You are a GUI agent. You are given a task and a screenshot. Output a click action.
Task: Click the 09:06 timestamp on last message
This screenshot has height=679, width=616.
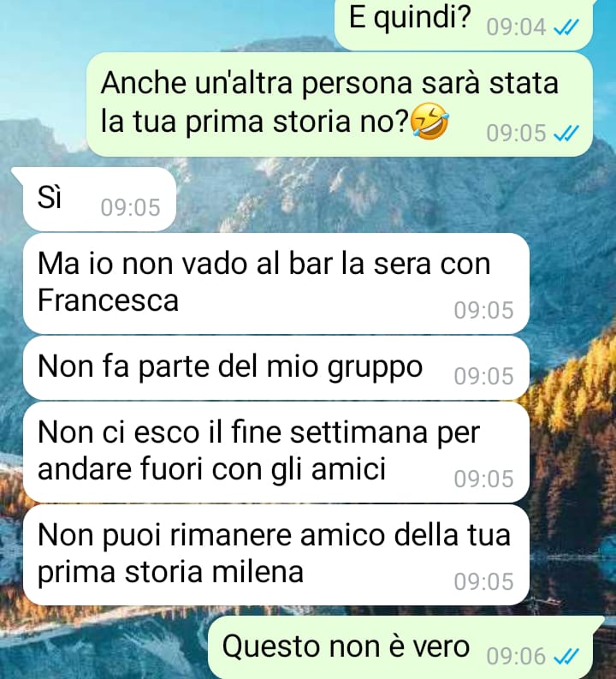(516, 657)
